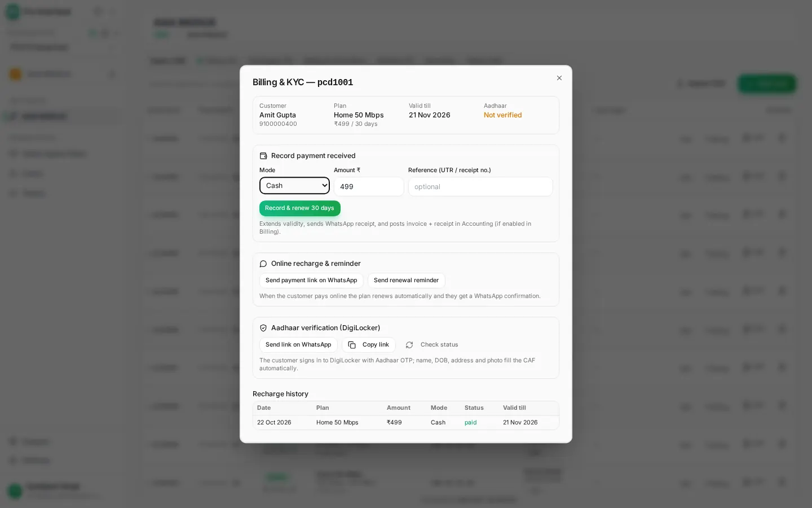Click the 'Not verified' Aadhaar status text
The width and height of the screenshot is (812, 508).
pos(502,115)
